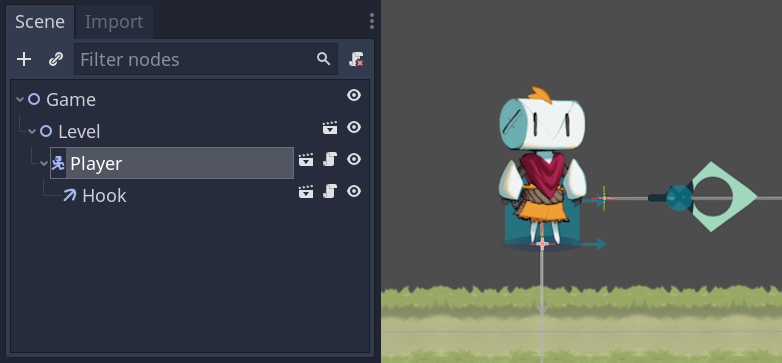Select the Player node label

pyautogui.click(x=96, y=164)
